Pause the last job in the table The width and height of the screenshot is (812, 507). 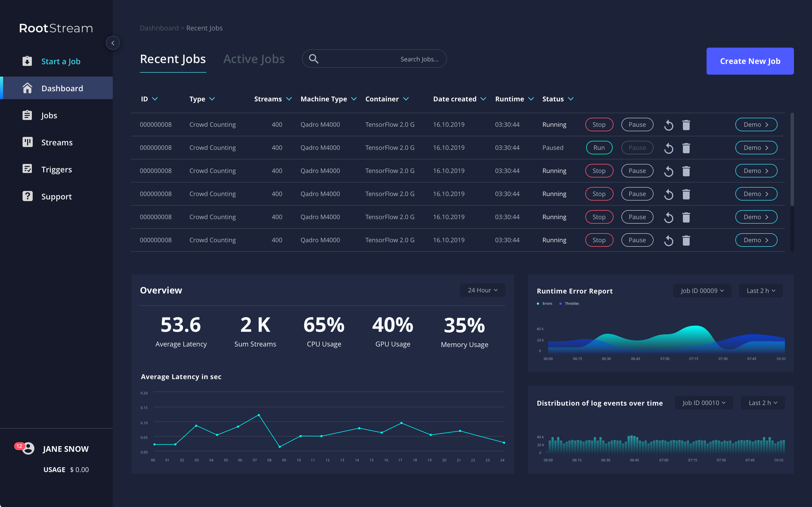pyautogui.click(x=637, y=240)
